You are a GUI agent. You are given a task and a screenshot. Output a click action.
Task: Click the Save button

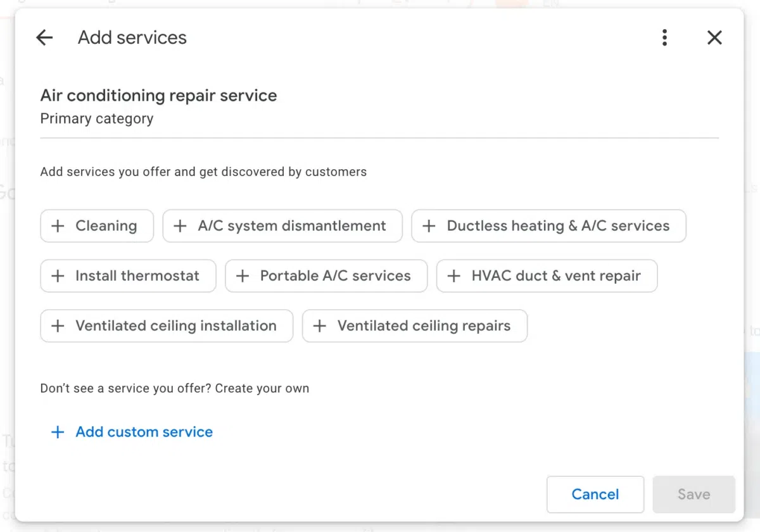pyautogui.click(x=693, y=494)
